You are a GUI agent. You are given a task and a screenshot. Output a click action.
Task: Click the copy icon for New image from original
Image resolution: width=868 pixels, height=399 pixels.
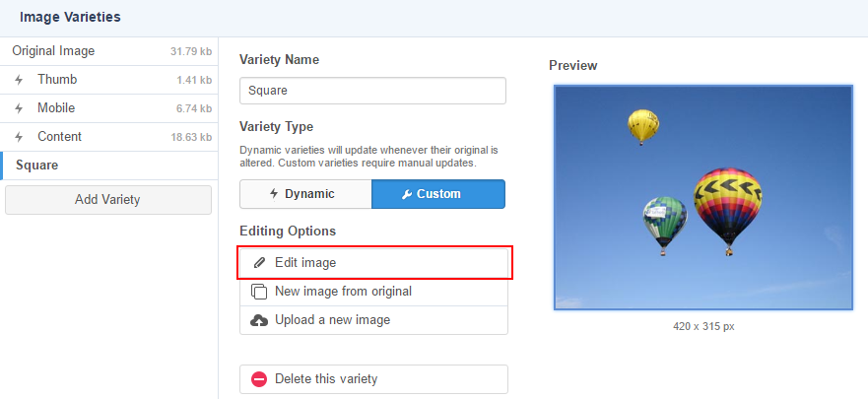coord(259,292)
